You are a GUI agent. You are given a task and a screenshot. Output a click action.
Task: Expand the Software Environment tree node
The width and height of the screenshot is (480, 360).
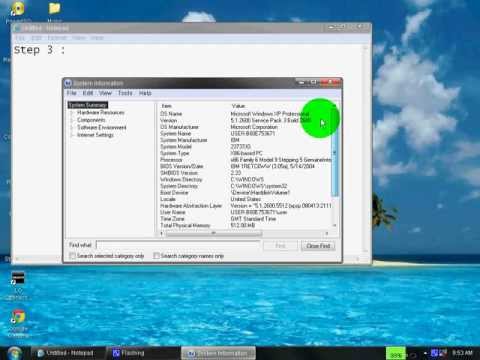coord(72,127)
